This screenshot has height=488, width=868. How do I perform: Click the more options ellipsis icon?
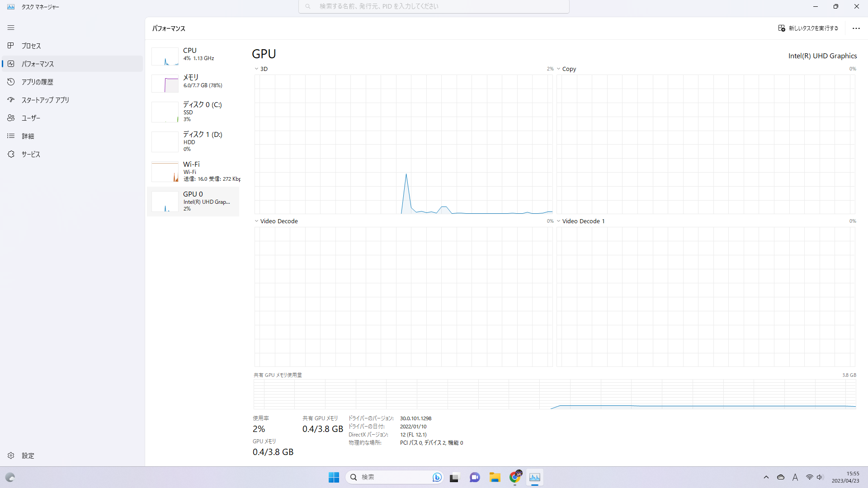click(856, 28)
